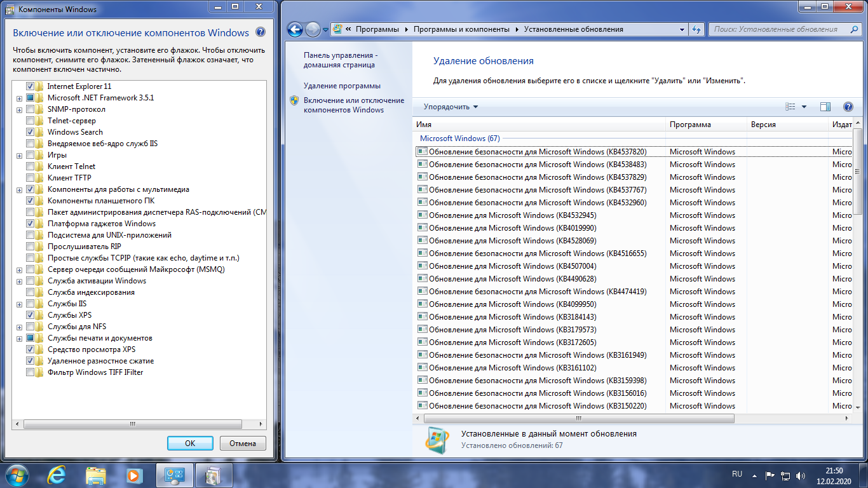Open the volume speaker icon
The image size is (868, 488).
coord(801,475)
